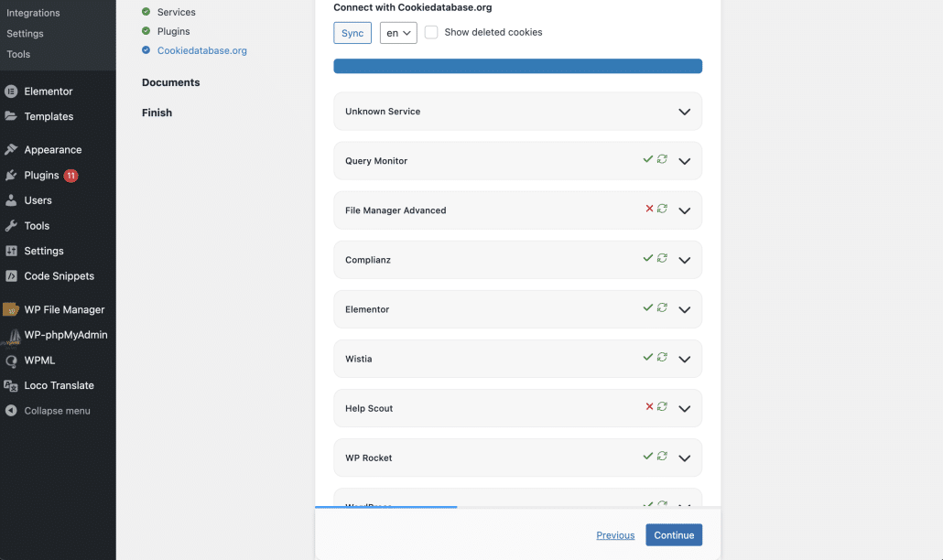Open the Appearance menu item
The image size is (943, 560).
coord(52,150)
